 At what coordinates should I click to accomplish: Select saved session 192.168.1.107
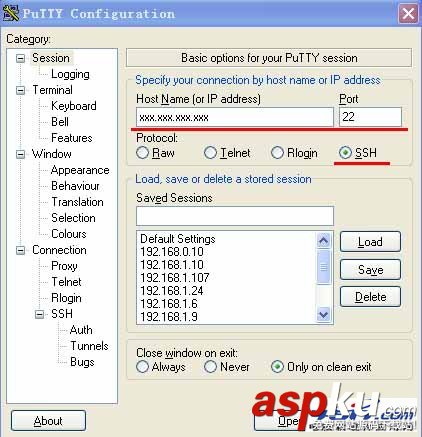pyautogui.click(x=175, y=278)
